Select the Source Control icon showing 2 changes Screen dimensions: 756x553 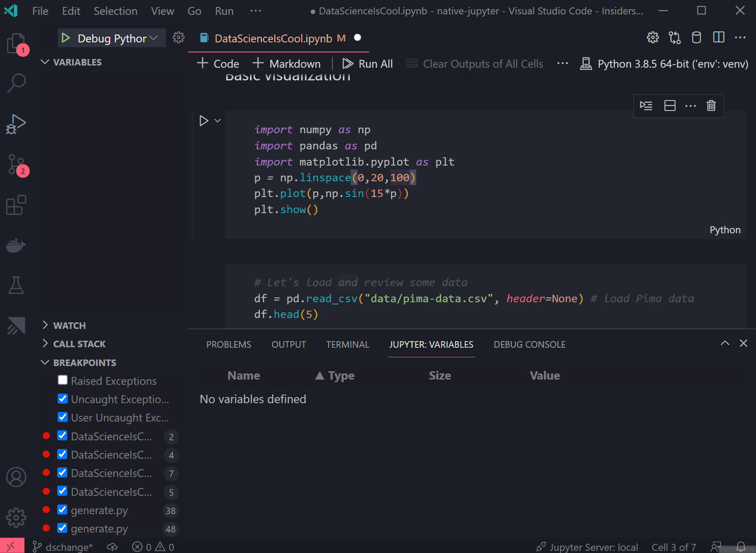tap(16, 165)
